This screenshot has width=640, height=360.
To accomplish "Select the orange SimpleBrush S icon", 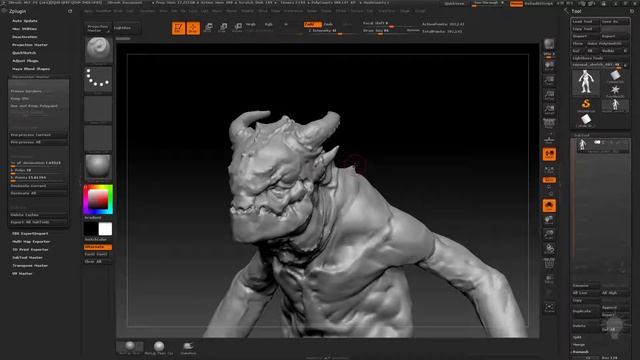I will pos(586,105).
